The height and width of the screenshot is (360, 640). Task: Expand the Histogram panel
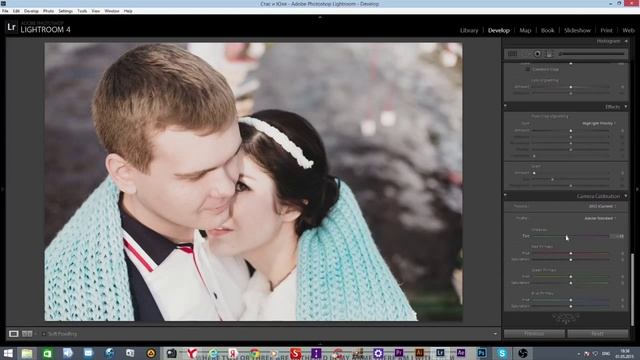pos(626,41)
